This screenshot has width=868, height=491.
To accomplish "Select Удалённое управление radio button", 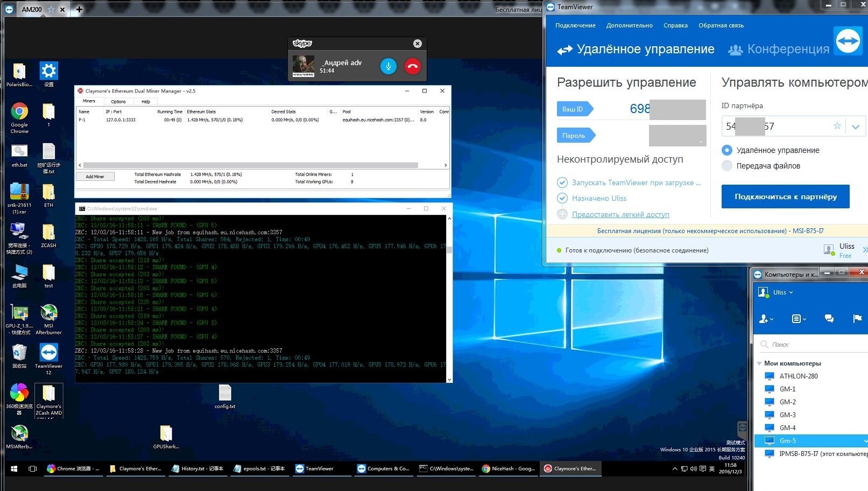I will coord(727,150).
